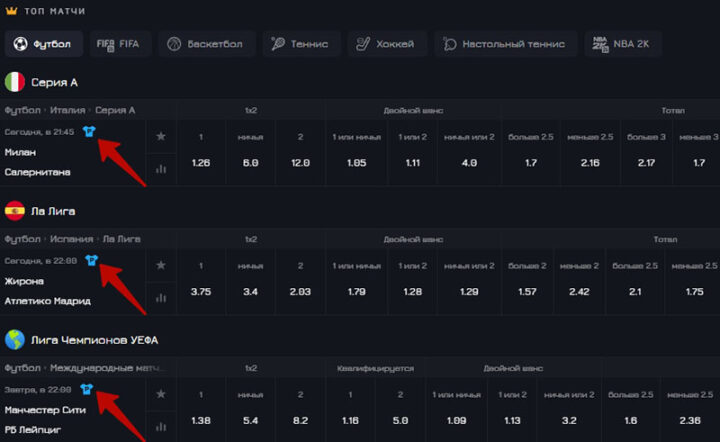
Task: Click the Италия breadcrumb link
Action: 68,110
